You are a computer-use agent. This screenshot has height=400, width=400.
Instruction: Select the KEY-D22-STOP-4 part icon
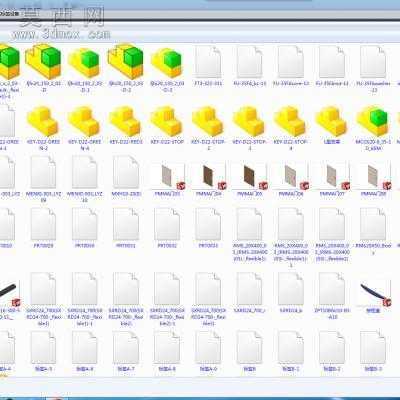pos(290,121)
